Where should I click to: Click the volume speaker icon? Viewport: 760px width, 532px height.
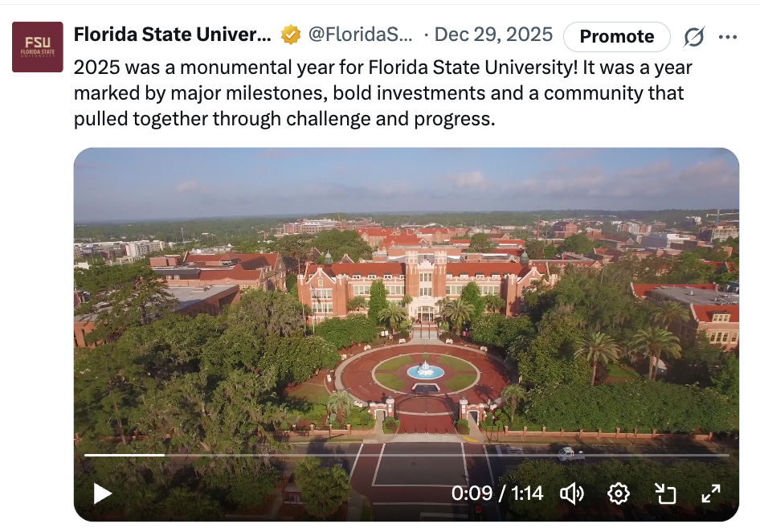point(571,495)
